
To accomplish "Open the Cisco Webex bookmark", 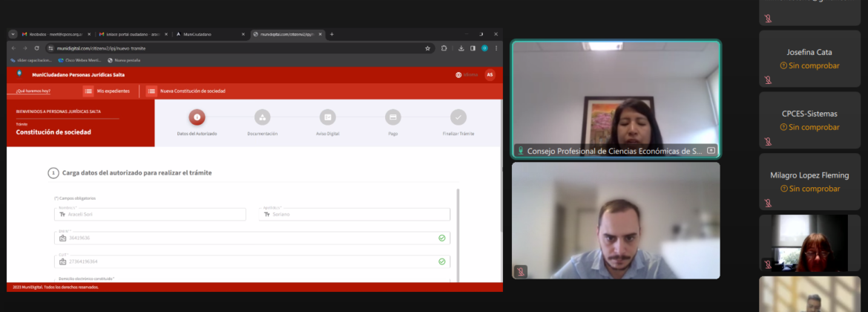I will (x=80, y=60).
